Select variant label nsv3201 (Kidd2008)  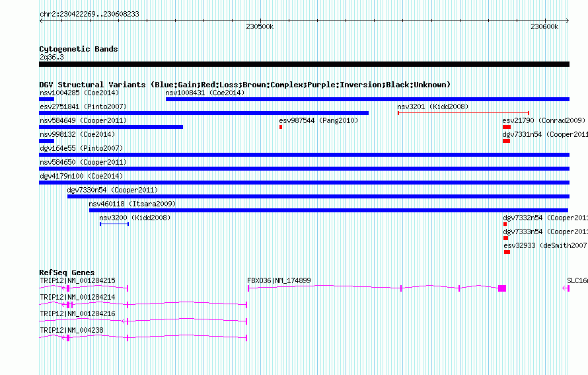pos(433,106)
